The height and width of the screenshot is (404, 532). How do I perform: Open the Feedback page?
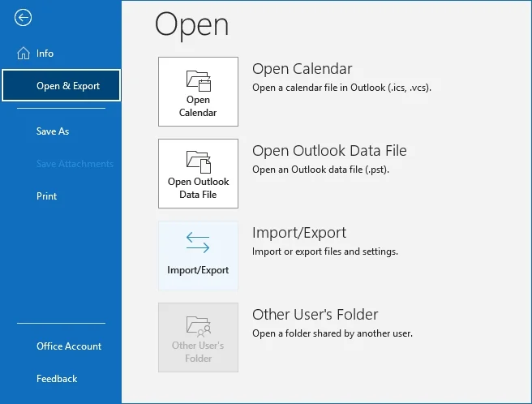[x=57, y=379]
